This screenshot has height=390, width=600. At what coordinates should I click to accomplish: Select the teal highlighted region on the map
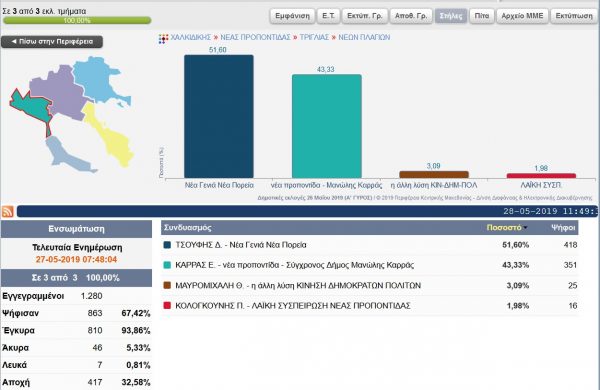click(x=32, y=109)
